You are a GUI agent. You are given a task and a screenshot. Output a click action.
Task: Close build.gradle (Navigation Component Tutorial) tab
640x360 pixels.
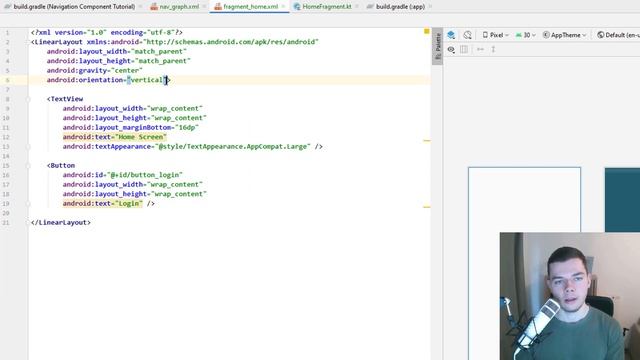click(140, 7)
